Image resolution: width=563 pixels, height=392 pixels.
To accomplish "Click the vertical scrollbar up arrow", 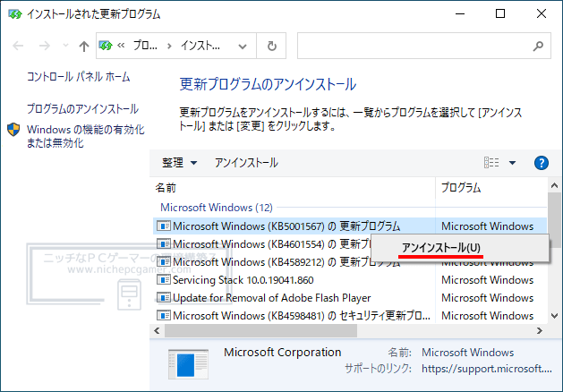I will pyautogui.click(x=554, y=185).
